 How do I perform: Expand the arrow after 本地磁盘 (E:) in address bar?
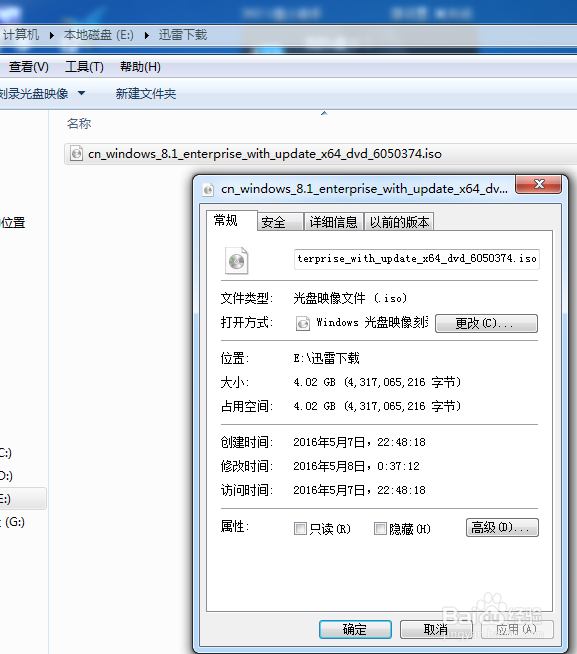[146, 35]
